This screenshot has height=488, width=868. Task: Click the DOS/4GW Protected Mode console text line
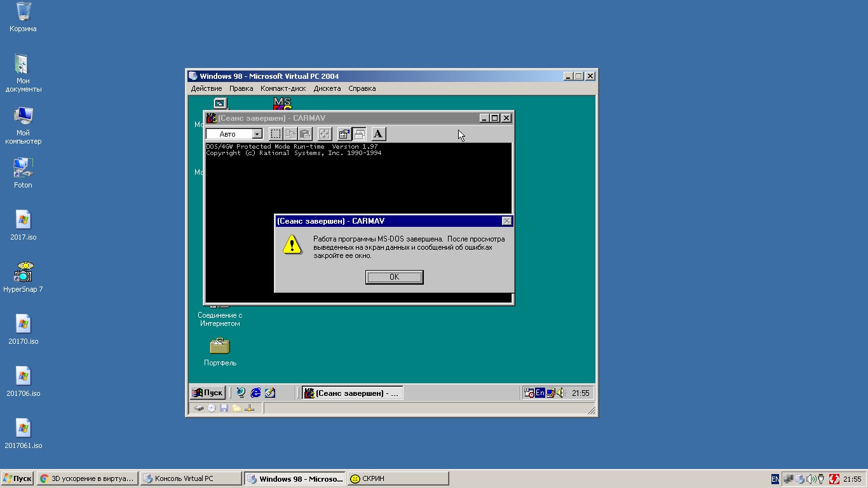pos(292,147)
